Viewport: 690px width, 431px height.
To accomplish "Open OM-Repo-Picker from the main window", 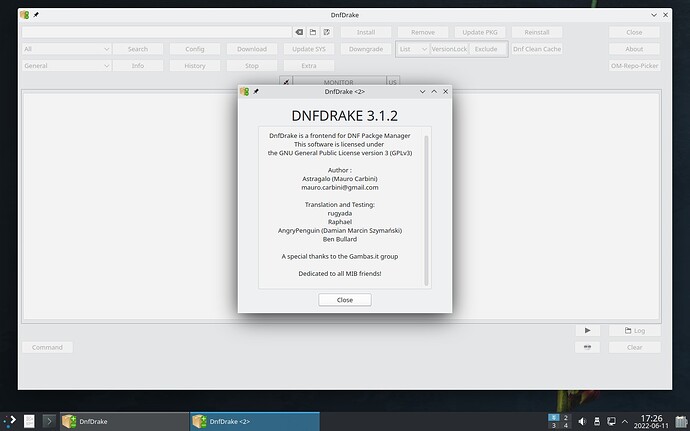I will point(634,66).
